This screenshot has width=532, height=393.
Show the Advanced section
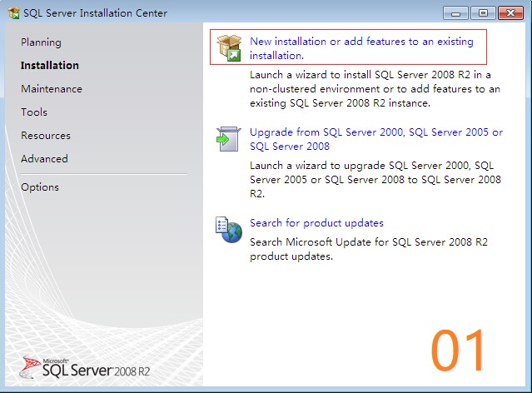coord(44,159)
